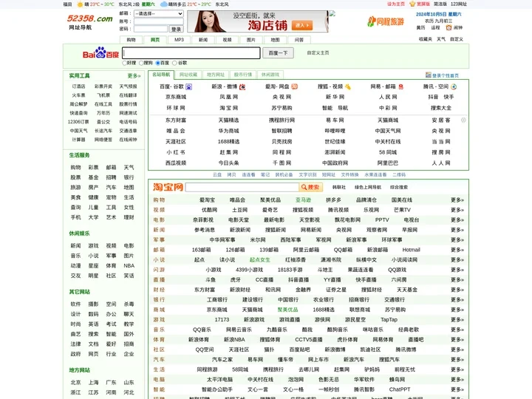
Task: Click the orange 搜索 Taobao button
Action: tap(311, 187)
